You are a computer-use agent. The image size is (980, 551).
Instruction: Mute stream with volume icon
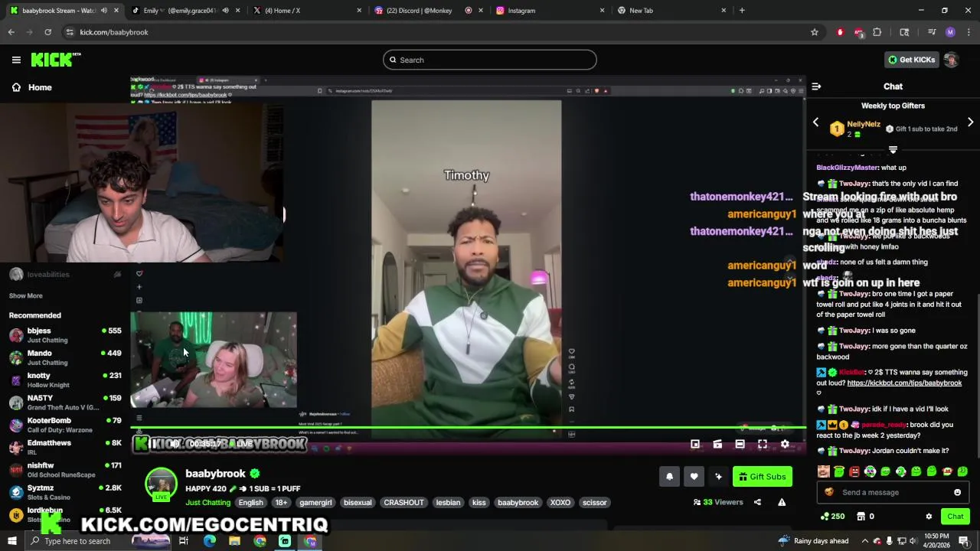(x=175, y=444)
